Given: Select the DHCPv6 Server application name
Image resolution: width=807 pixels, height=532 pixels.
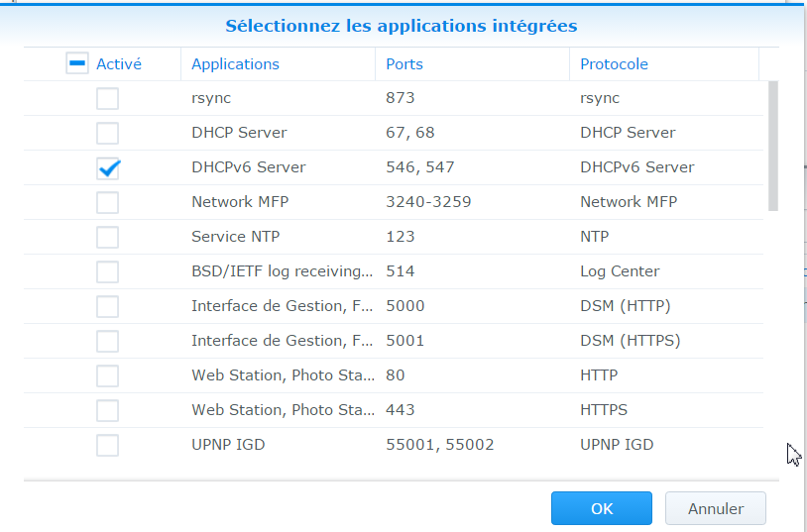Looking at the screenshot, I should (x=248, y=167).
